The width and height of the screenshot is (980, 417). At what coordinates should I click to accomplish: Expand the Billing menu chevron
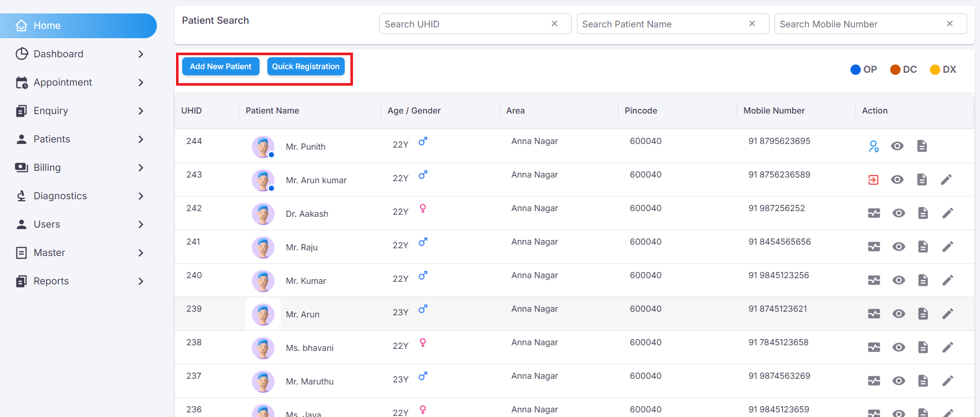pos(141,168)
